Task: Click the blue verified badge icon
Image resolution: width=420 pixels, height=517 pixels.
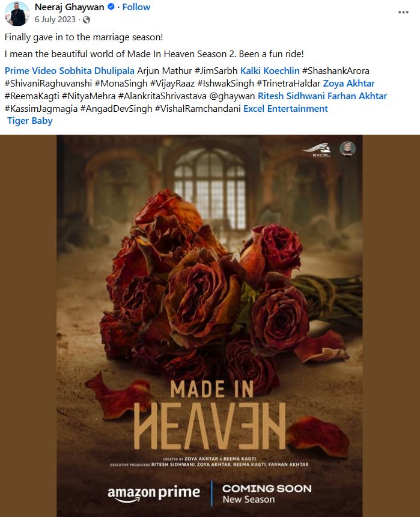Action: coord(111,7)
